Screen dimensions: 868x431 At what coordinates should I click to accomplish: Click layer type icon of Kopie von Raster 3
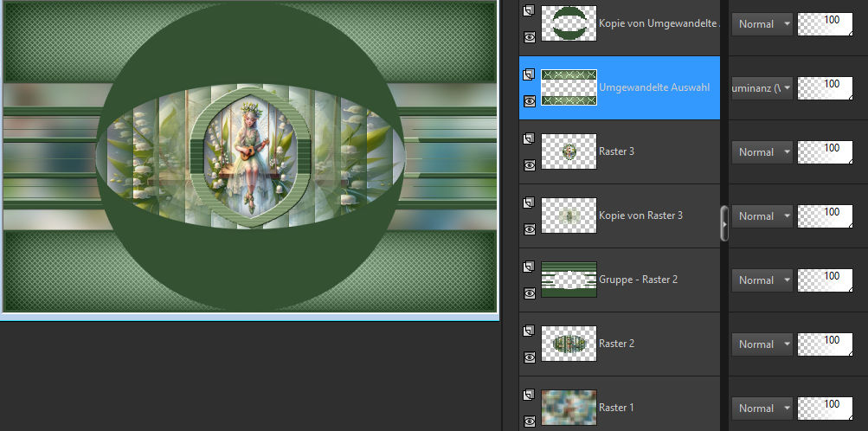click(x=529, y=203)
